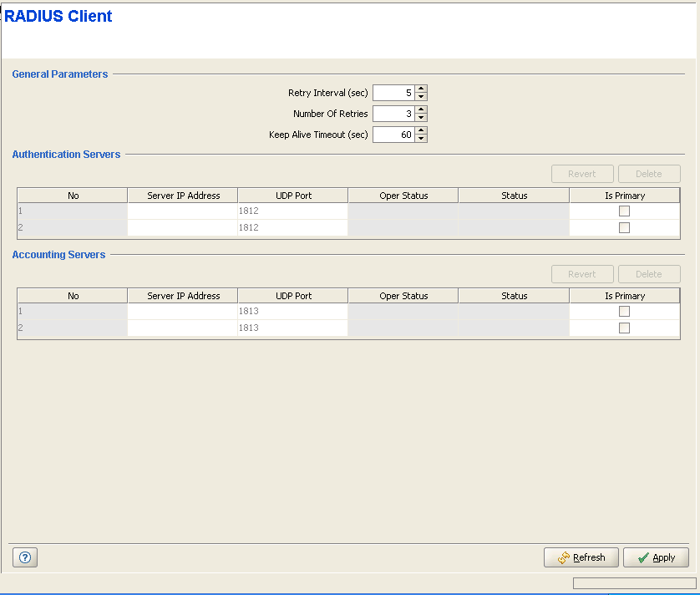Check Is Primary for accounting server 2
The image size is (700, 595).
pos(624,328)
